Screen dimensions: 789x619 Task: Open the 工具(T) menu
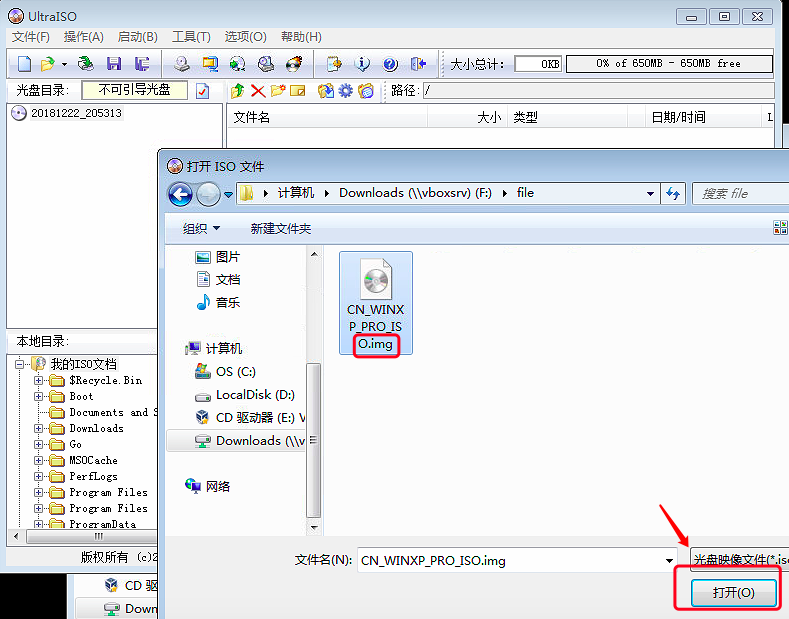click(191, 37)
